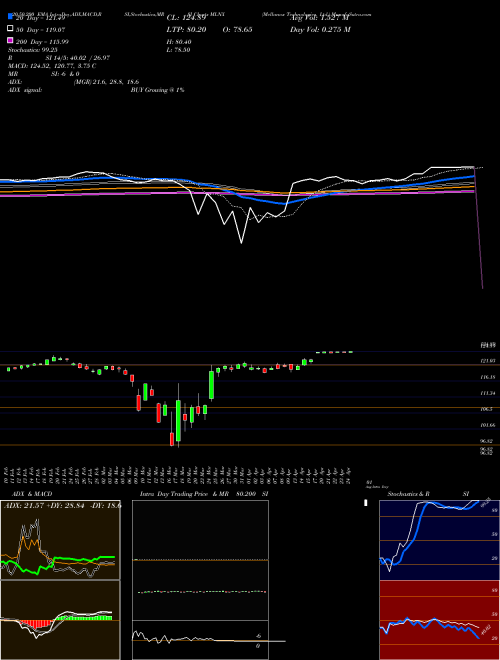Screen dimensions: 500x660
Task: Click the magenta 200 Day legend swatch
Action: pyautogui.click(x=10, y=41)
